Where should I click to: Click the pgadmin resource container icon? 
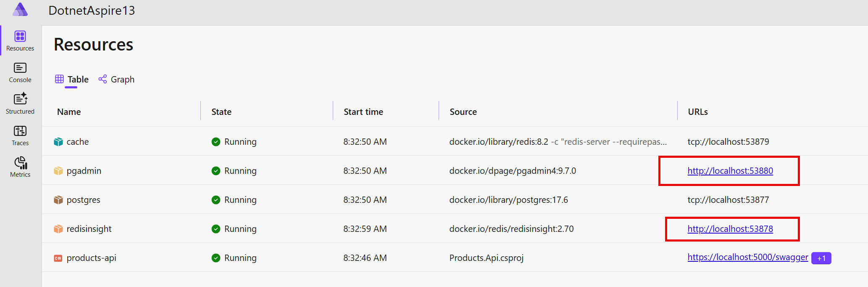(58, 171)
